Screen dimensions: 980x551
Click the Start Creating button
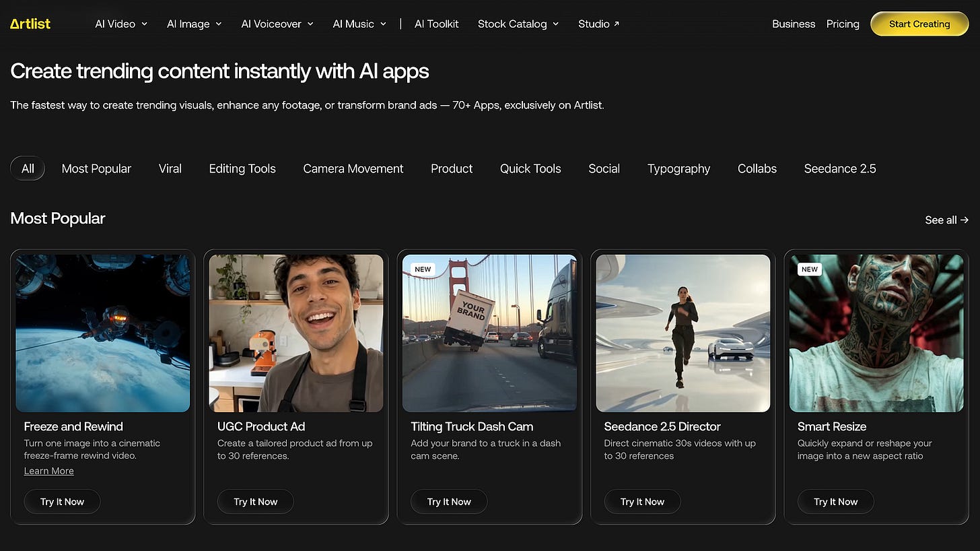pos(919,24)
